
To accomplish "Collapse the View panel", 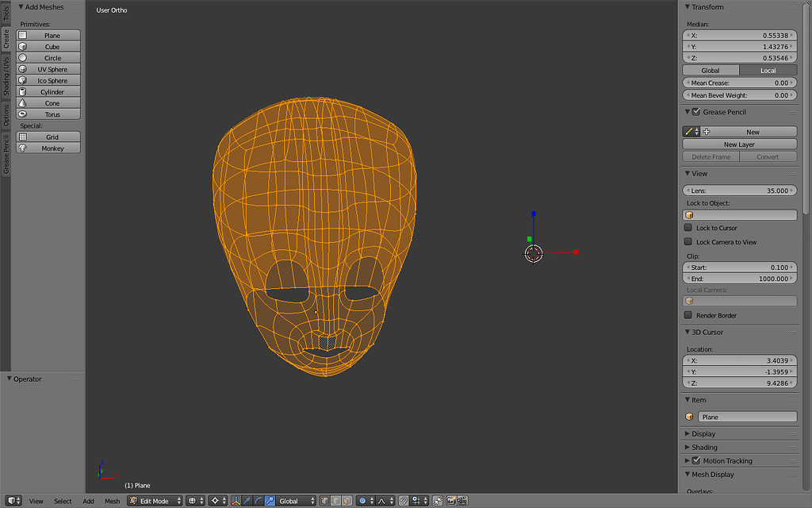I will 688,173.
